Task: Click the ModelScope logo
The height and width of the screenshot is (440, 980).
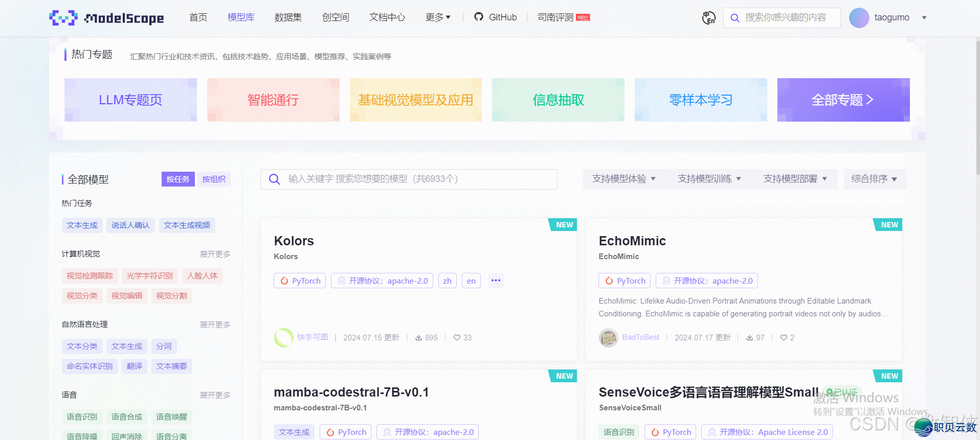Action: pyautogui.click(x=106, y=18)
